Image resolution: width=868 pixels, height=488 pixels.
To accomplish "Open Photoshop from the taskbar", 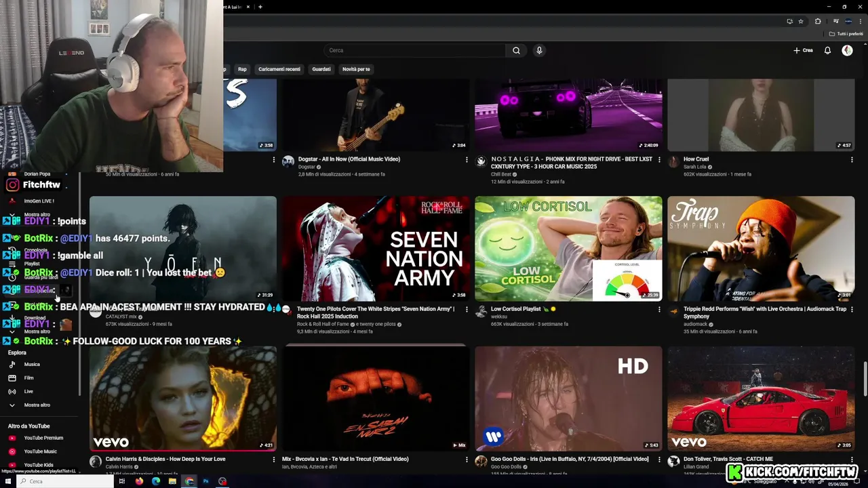I will [x=205, y=481].
